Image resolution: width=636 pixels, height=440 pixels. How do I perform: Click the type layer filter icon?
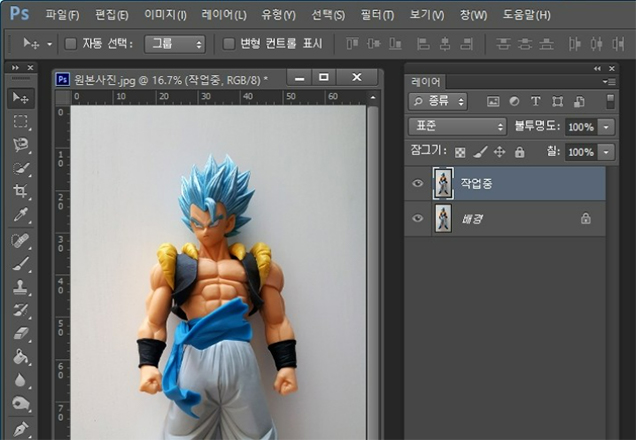535,102
